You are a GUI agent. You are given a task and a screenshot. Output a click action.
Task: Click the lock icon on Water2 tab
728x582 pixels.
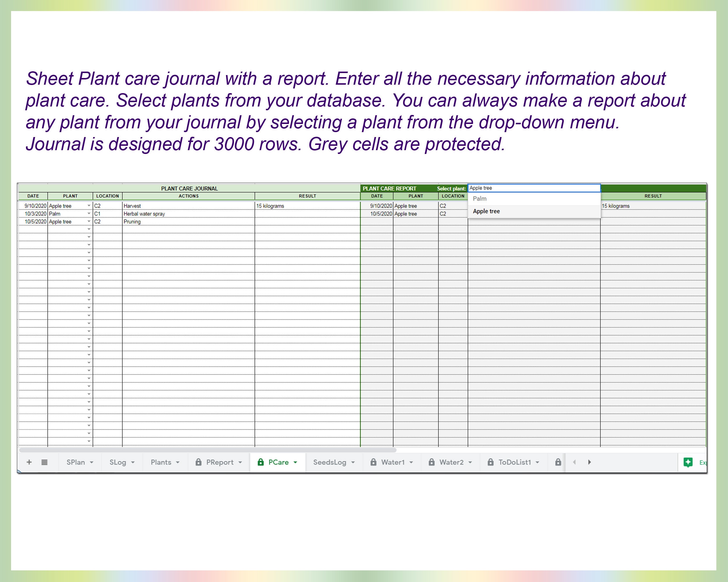[432, 462]
